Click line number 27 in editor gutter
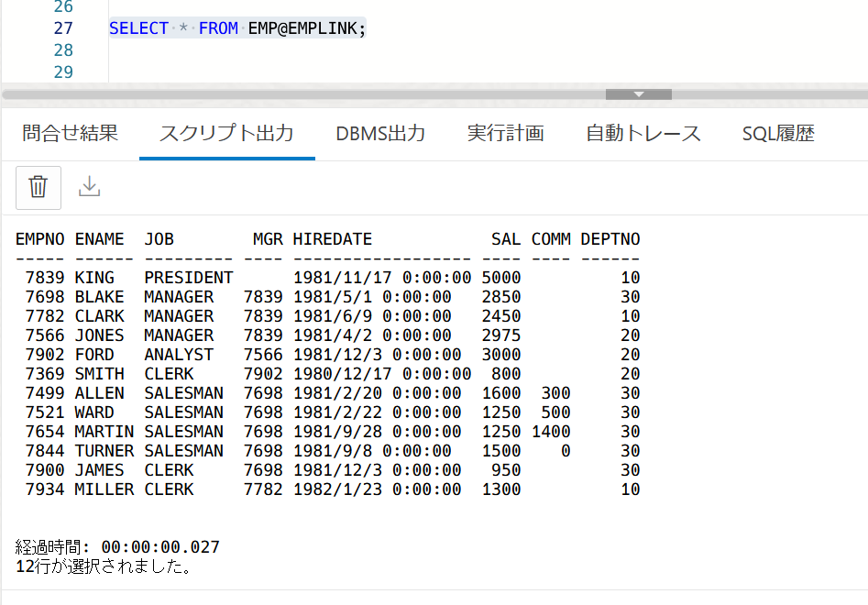Viewport: 868px width, 605px height. [62, 28]
